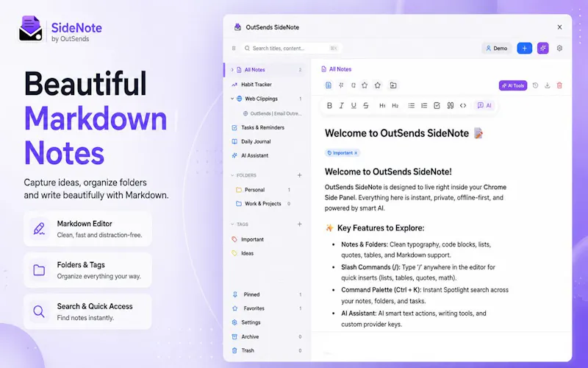Screen dimensions: 588x368
Task: Open note version history clock icon
Action: click(535, 85)
